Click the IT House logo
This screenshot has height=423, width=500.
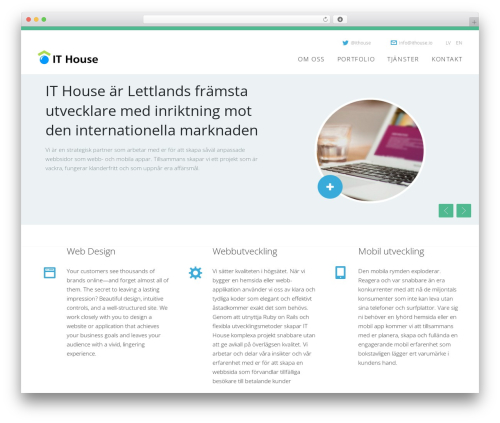(x=68, y=58)
